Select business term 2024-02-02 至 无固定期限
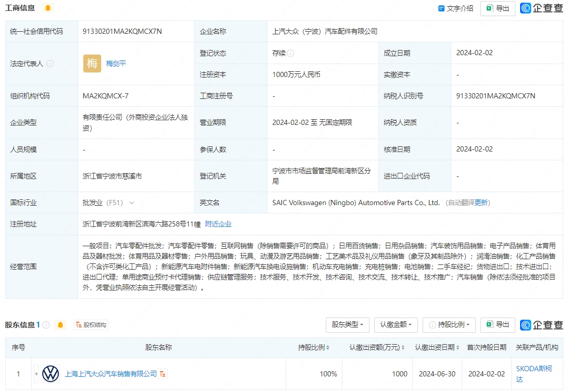Screen dimensions: 568x392 click(312, 123)
